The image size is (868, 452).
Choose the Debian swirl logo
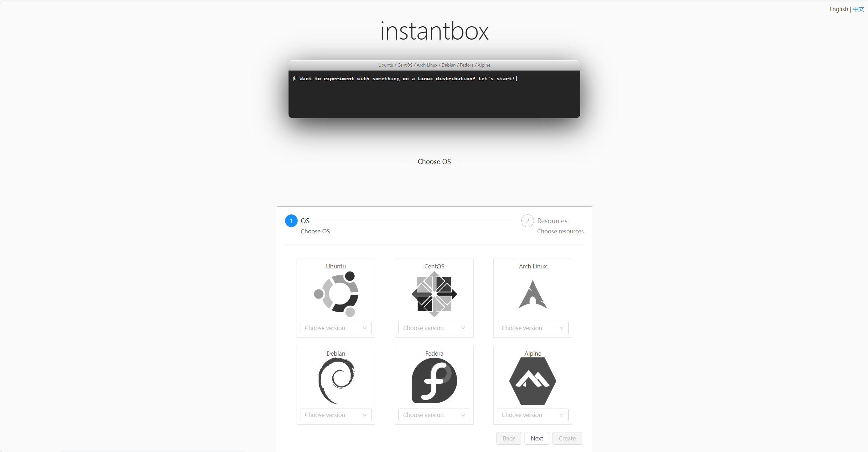point(336,381)
